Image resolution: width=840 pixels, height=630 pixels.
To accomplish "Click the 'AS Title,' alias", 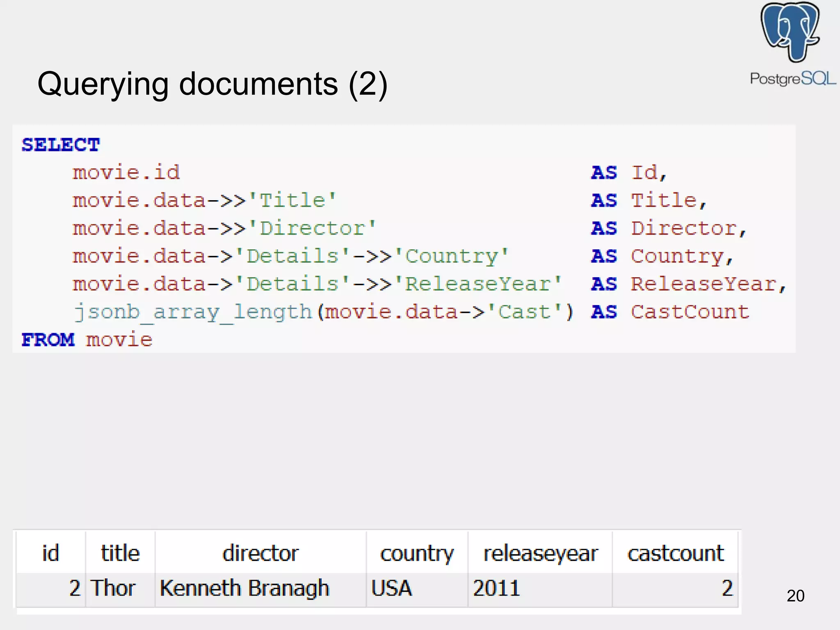I will tap(648, 201).
